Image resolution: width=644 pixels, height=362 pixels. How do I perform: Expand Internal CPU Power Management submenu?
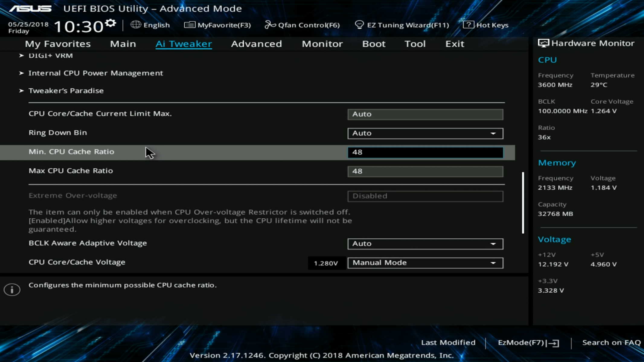[95, 73]
